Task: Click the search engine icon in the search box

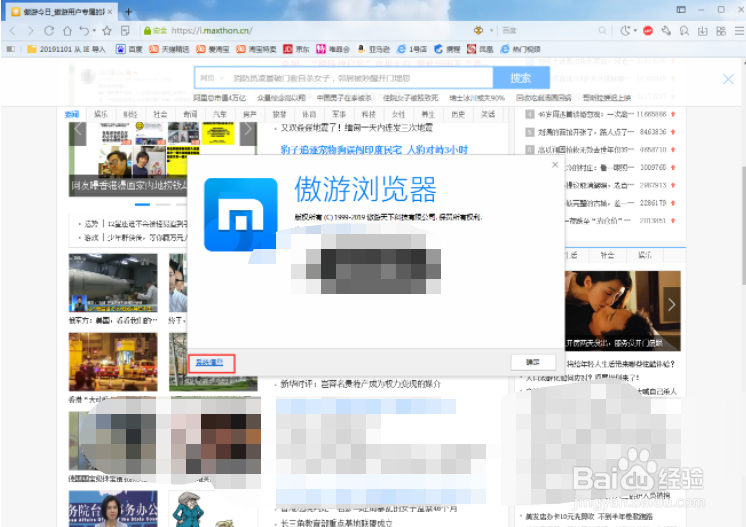Action: (478, 30)
